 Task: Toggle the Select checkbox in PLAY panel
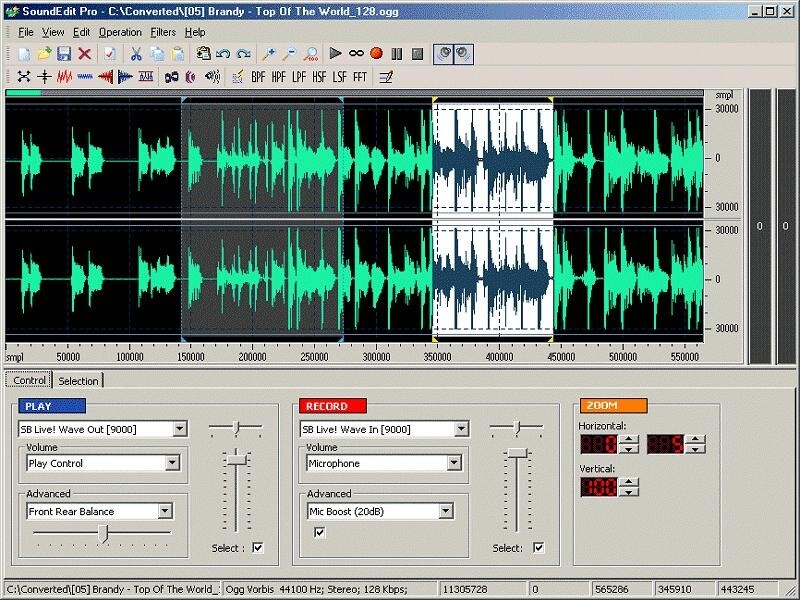(258, 548)
